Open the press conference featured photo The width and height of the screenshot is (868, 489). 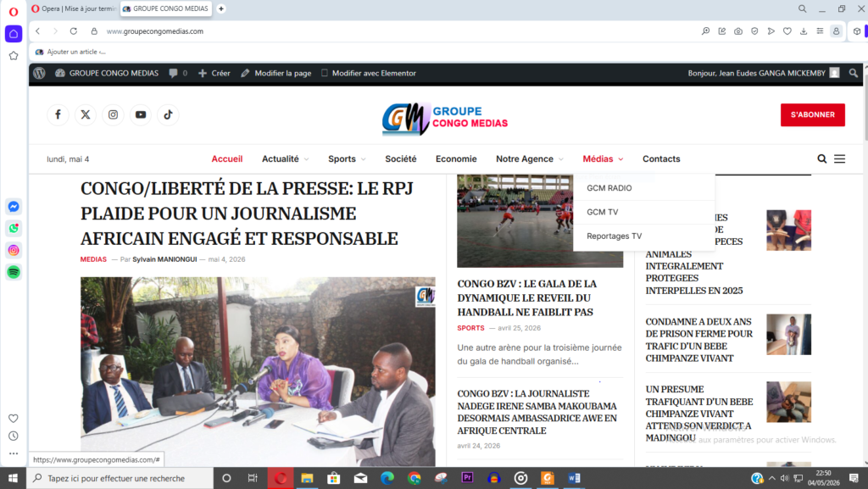coord(258,372)
